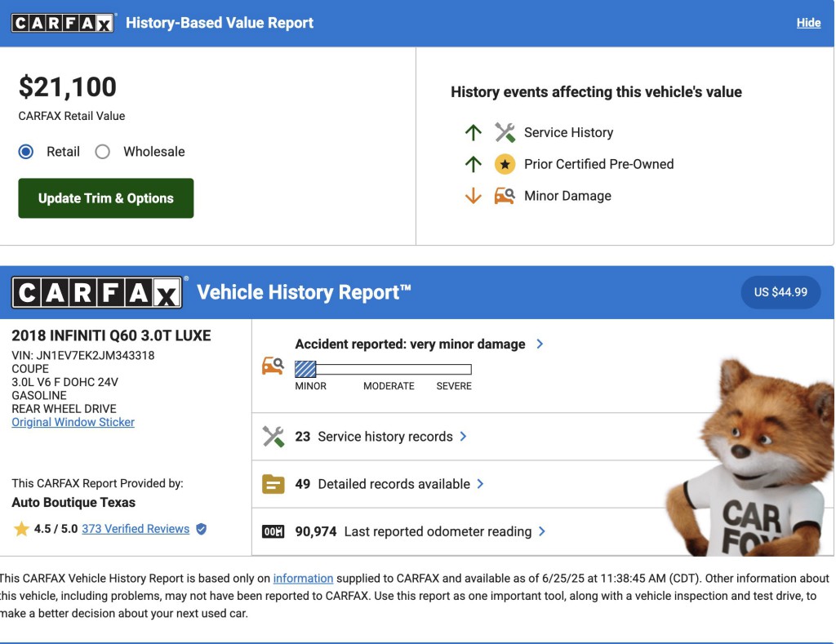Click the wrench icon next to Service History
Screen dimensions: 836x644
[505, 132]
